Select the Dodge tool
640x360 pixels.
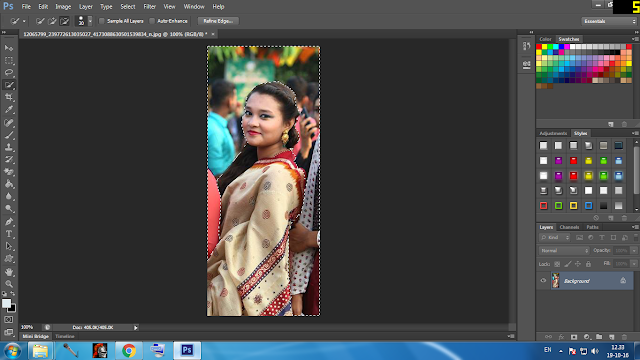pyautogui.click(x=9, y=209)
